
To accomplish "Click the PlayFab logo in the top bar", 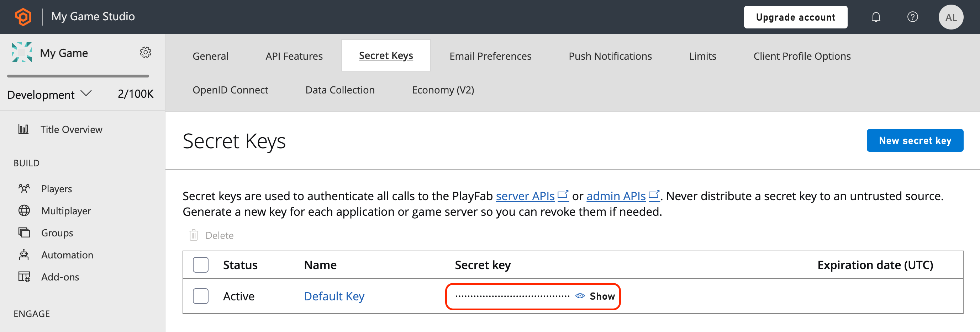I will [x=23, y=17].
